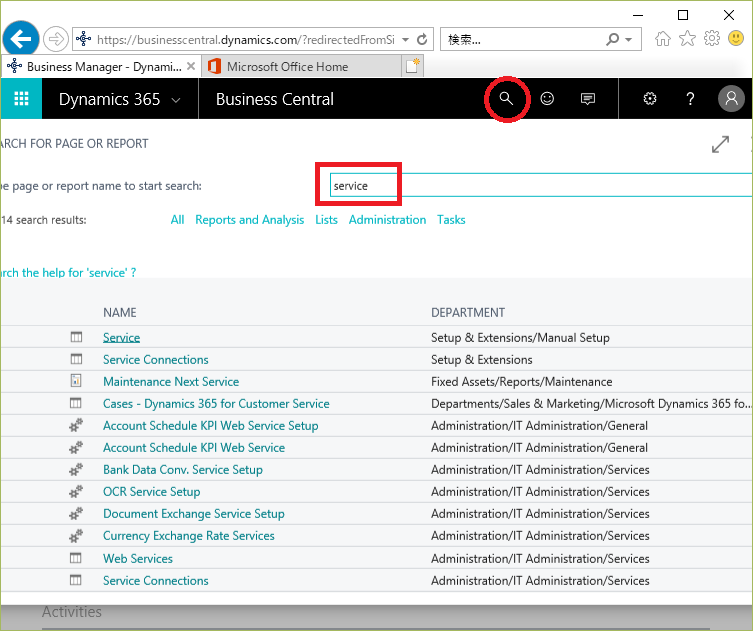Expand the Dynamics 365 chevron dropdown

coord(176,100)
